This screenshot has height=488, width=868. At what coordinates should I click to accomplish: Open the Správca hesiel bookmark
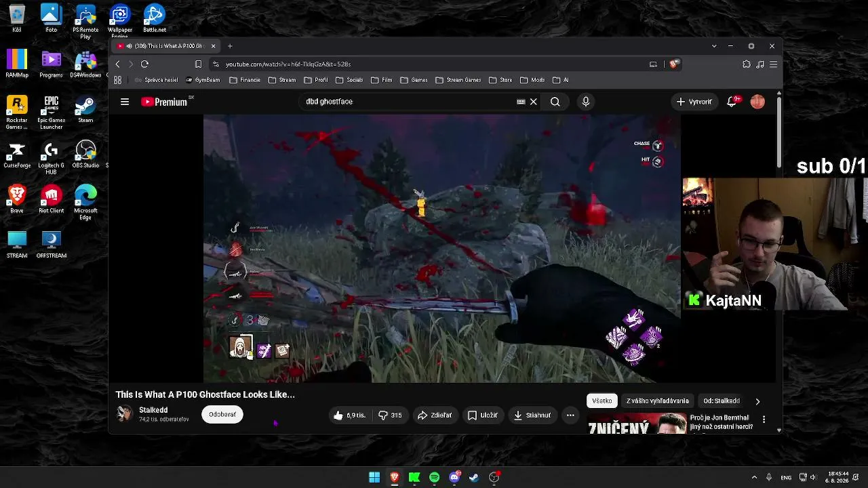(x=156, y=80)
